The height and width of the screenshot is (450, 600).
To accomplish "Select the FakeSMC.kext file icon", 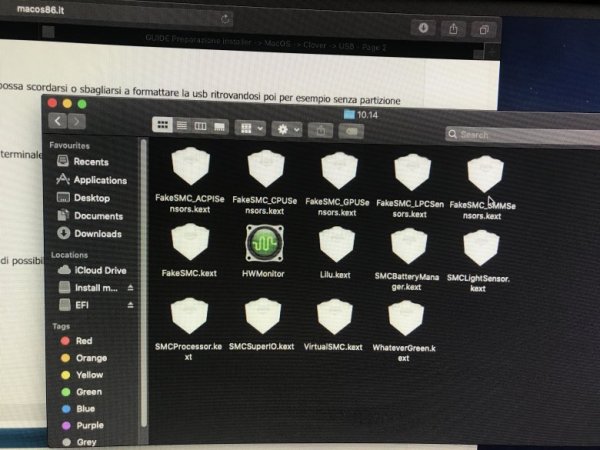I will pyautogui.click(x=190, y=243).
